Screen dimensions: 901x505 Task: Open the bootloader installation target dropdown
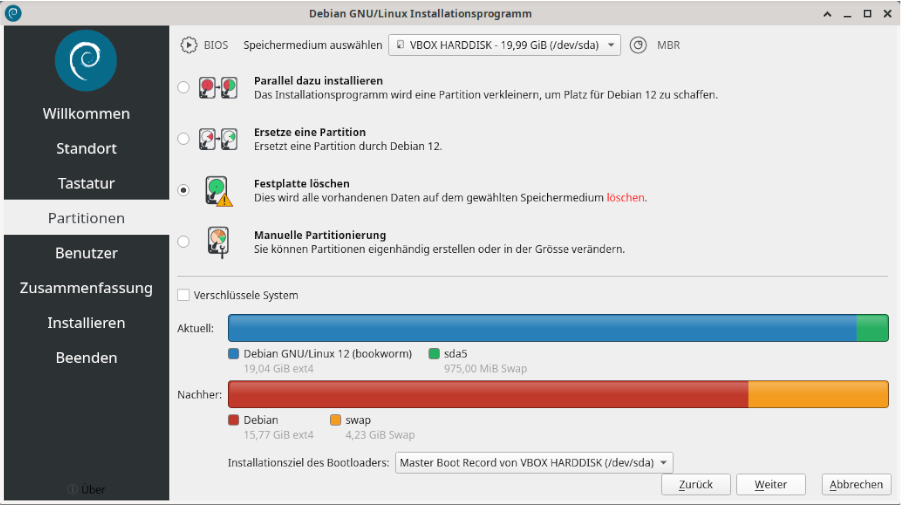tap(533, 462)
